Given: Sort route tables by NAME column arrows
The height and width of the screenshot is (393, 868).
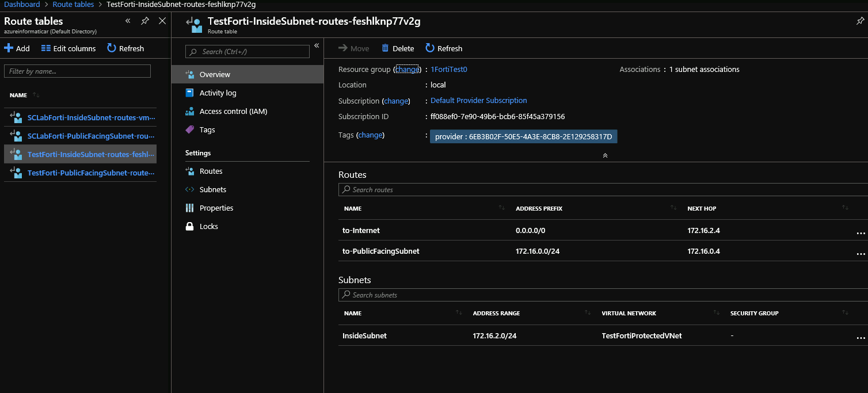Looking at the screenshot, I should [36, 95].
